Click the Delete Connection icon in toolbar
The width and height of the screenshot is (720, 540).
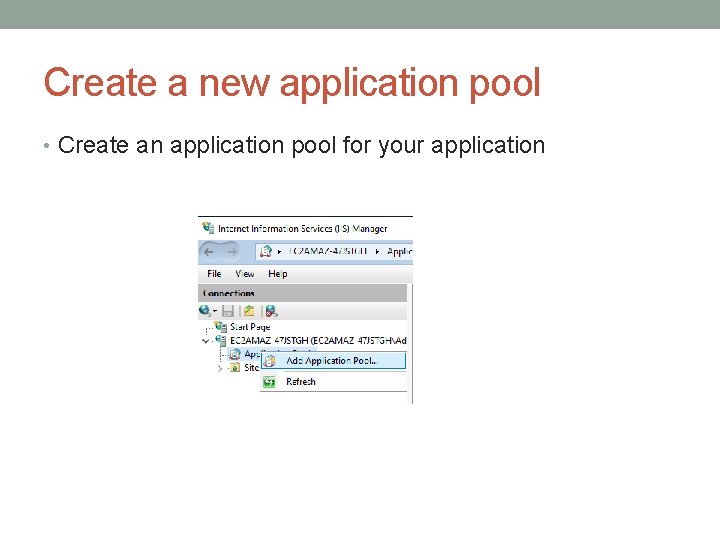pos(271,311)
